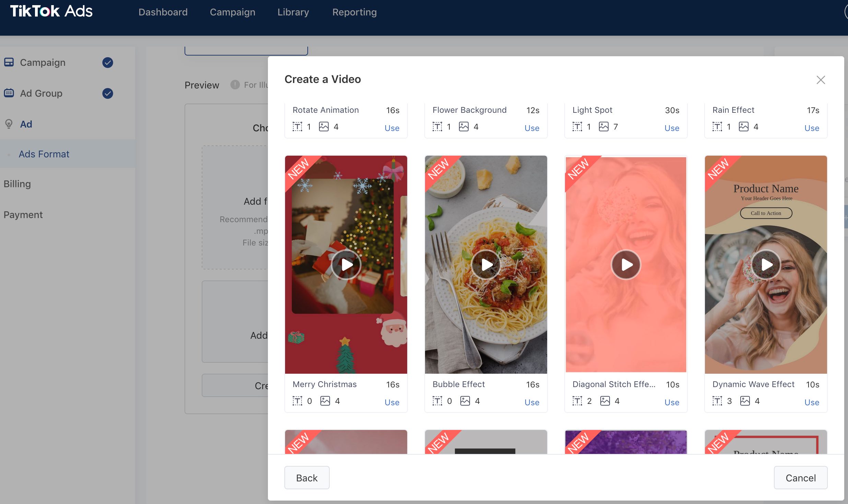848x504 pixels.
Task: Click the image count icon of Merry Christmas
Action: point(325,401)
